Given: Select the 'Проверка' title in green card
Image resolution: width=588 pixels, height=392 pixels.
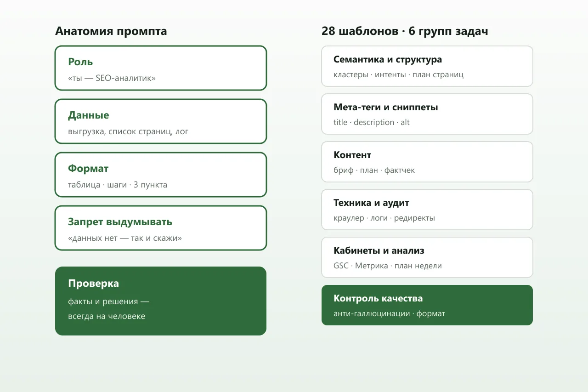Looking at the screenshot, I should click(x=93, y=283).
